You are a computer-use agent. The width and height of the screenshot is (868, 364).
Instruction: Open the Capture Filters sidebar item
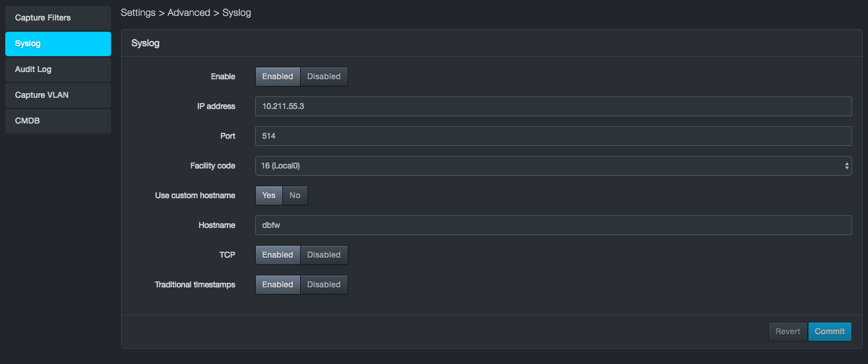point(58,18)
